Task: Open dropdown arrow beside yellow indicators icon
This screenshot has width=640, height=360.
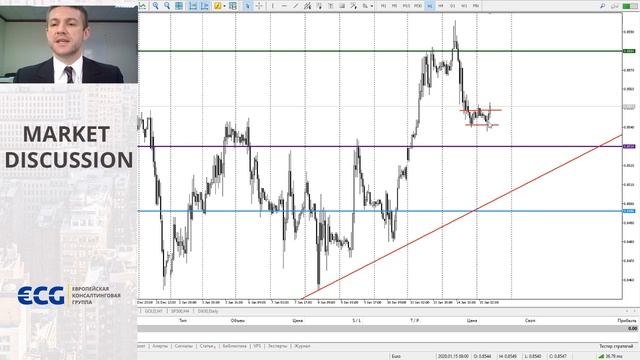Action: tap(224, 6)
